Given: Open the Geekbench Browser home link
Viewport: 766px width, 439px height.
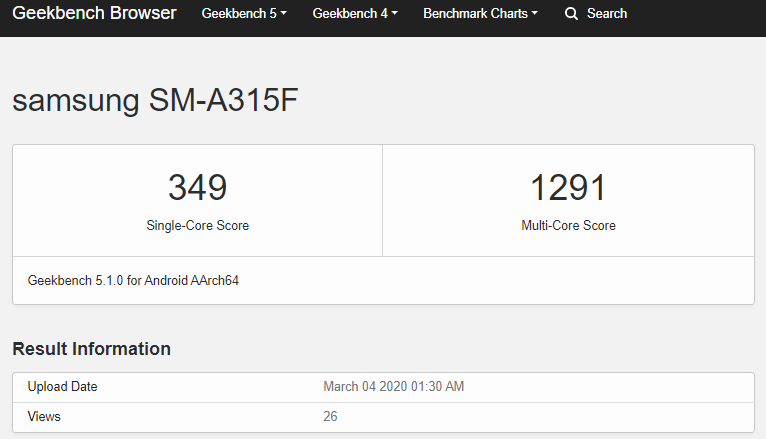Looking at the screenshot, I should click(x=94, y=13).
